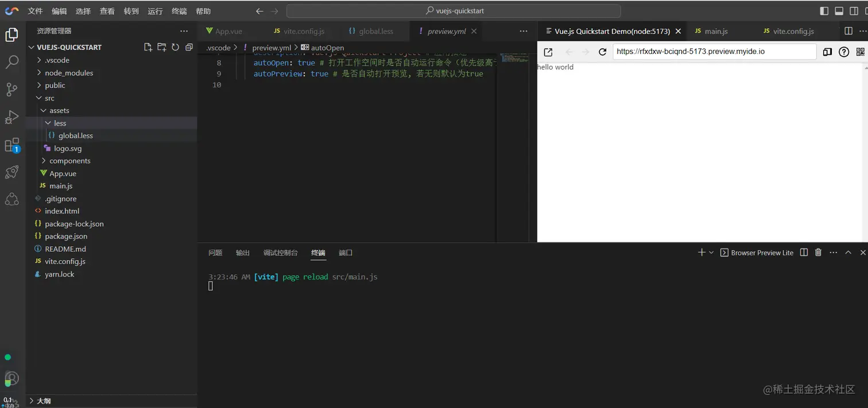Open left editor group more actions ellipsis
The image size is (868, 408).
tap(524, 31)
